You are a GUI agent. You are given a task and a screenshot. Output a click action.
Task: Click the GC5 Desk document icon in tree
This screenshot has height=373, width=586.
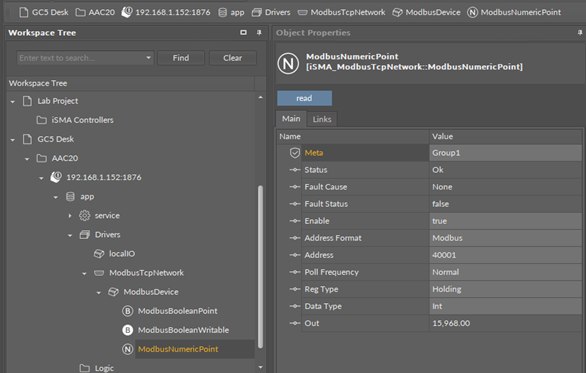click(x=27, y=139)
